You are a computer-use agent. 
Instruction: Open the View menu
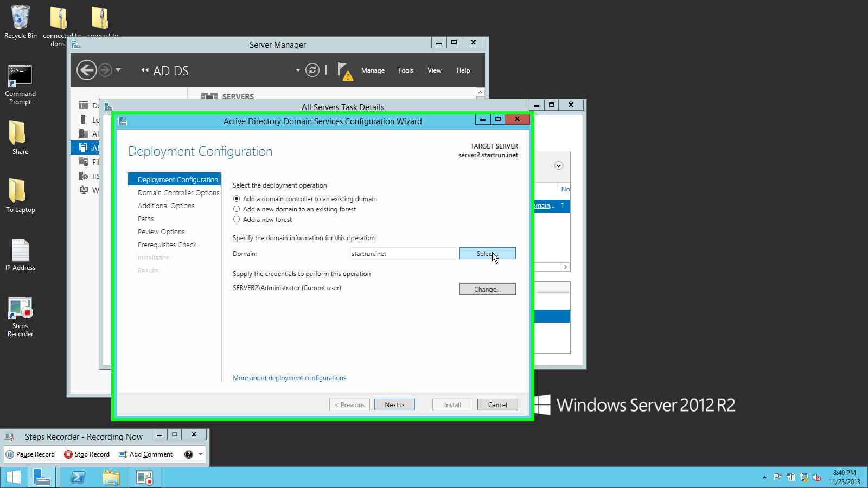pos(435,70)
